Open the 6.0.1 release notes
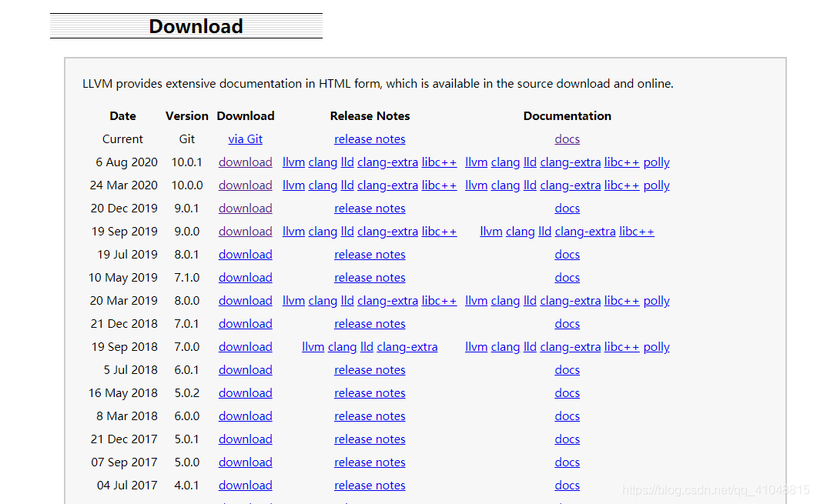This screenshot has width=817, height=504. pos(370,369)
